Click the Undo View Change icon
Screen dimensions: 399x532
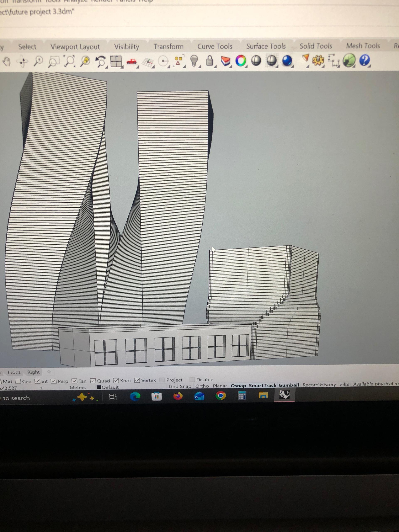point(101,61)
